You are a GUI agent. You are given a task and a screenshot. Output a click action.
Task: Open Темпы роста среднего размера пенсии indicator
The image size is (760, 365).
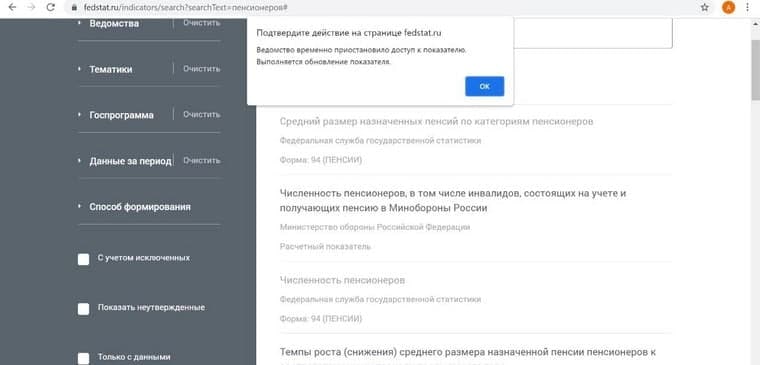pos(468,352)
